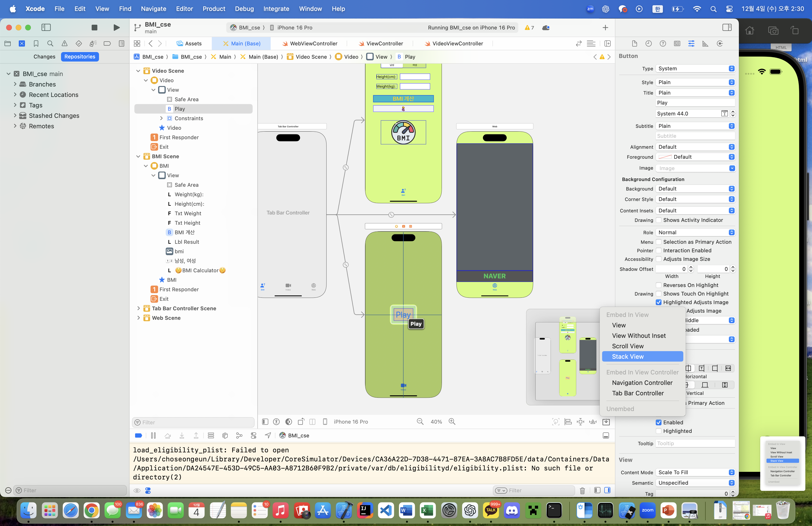
Task: Open the Find navigator magnifier icon
Action: [50, 43]
